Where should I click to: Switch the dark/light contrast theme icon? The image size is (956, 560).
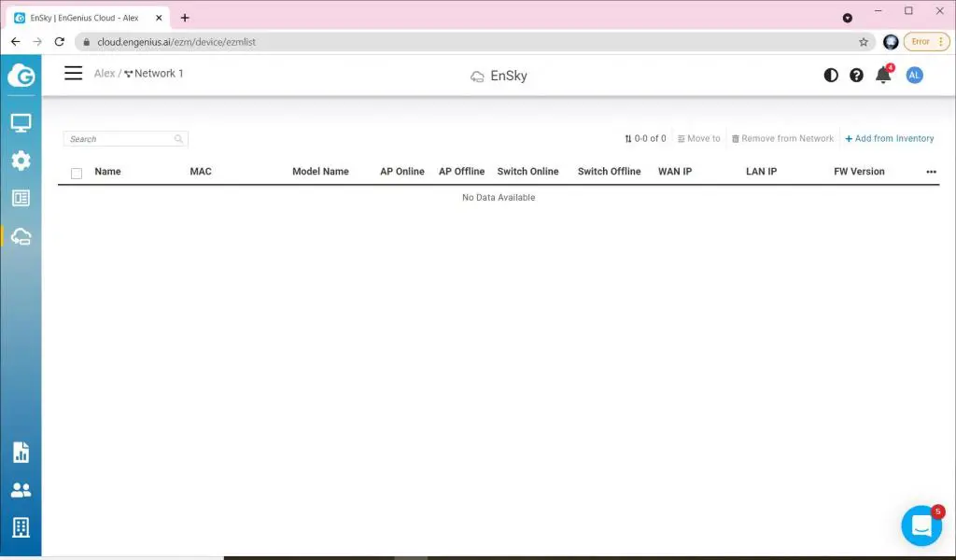[x=830, y=76]
